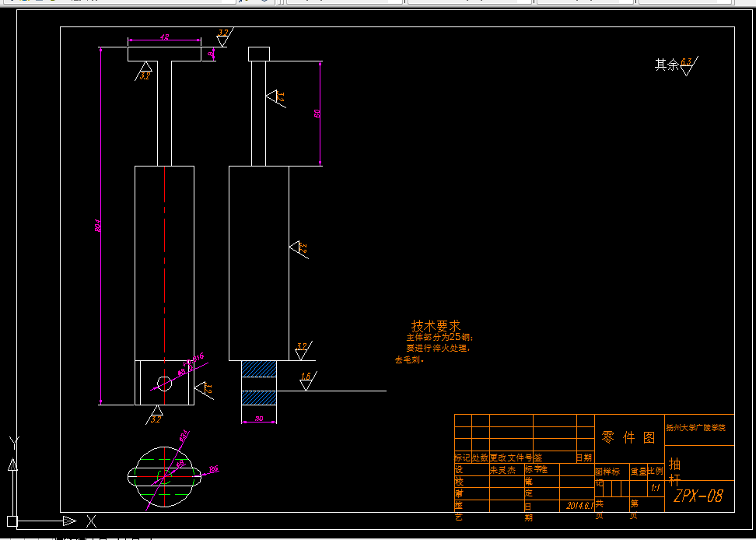
Task: Select the 1.6 surface roughness symbol
Action: [307, 381]
